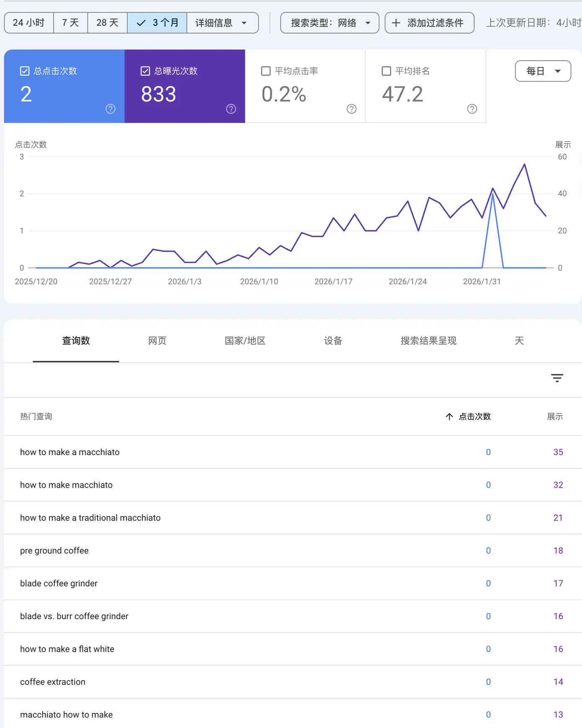Click clicks value for 'pre ground coffee'
This screenshot has height=728, width=582.
(x=488, y=551)
